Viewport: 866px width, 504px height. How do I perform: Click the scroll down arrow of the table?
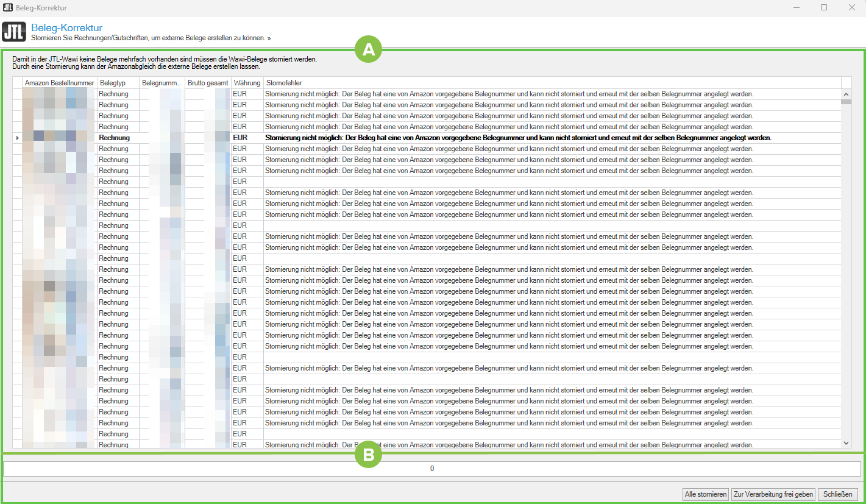coord(846,444)
